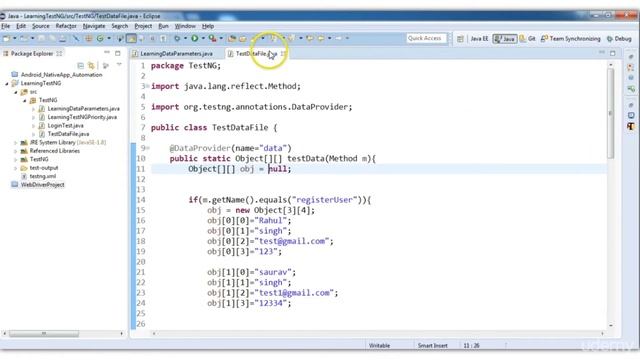The image size is (640, 360).
Task: Switch to LearningDataParameters.java editor tab
Action: 176,53
